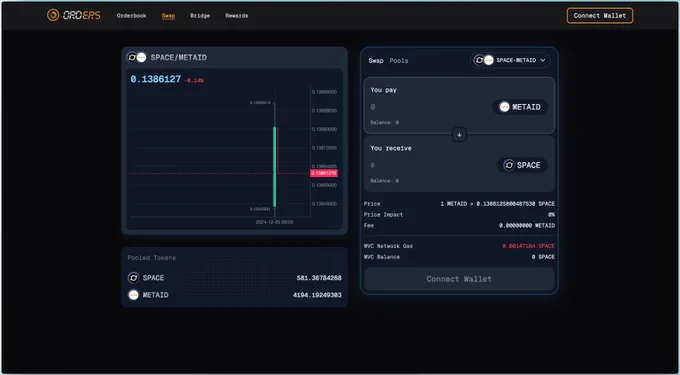Click the SPACE/METAID pair icon on the chart header
This screenshot has width=680, height=375.
coord(137,57)
